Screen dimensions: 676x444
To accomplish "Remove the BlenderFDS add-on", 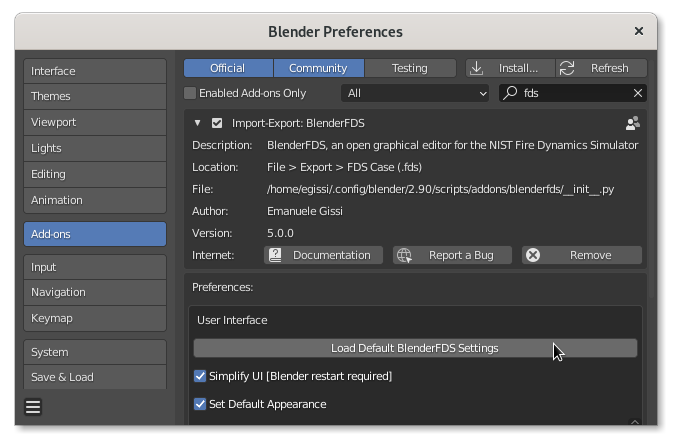I will [x=582, y=255].
